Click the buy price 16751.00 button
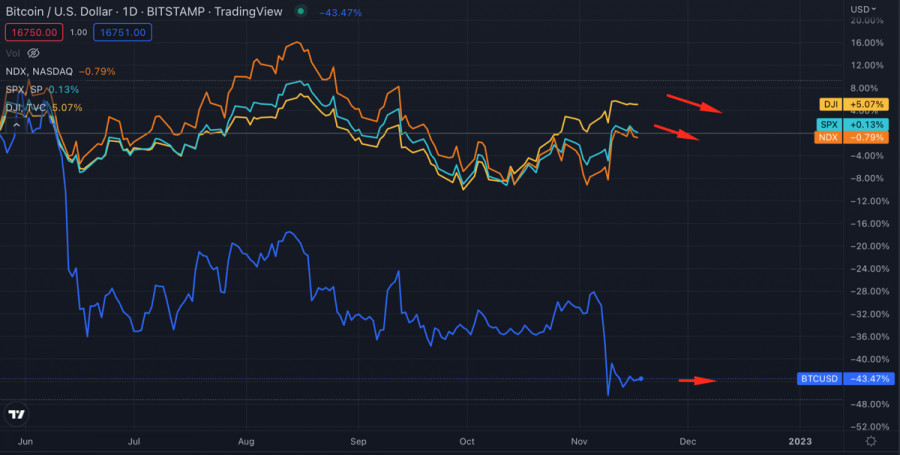900x455 pixels. pyautogui.click(x=123, y=33)
